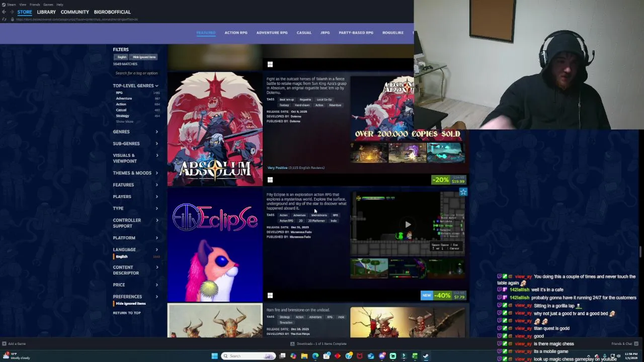Launch Copilot from the taskbar

[293, 356]
